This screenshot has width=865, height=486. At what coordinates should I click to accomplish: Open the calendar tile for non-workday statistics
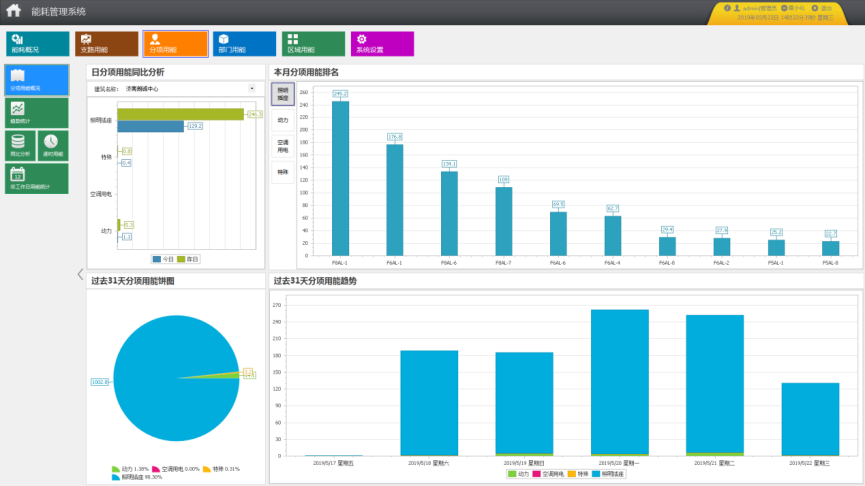pyautogui.click(x=36, y=178)
